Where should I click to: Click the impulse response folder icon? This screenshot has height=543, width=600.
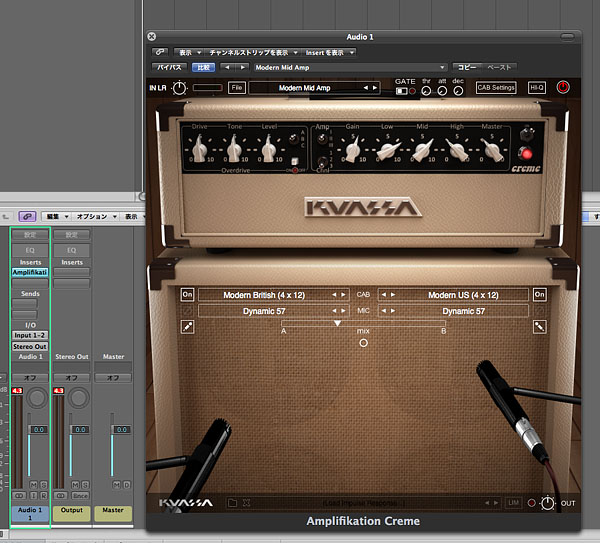[232, 503]
